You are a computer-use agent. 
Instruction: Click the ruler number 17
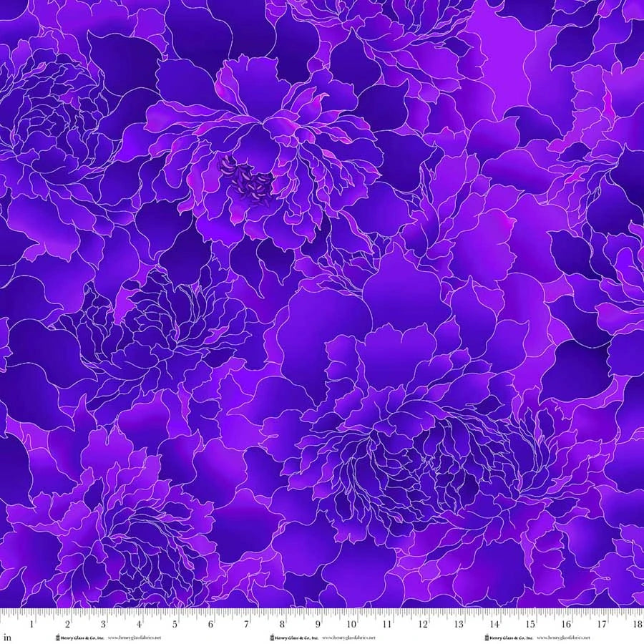tap(602, 625)
